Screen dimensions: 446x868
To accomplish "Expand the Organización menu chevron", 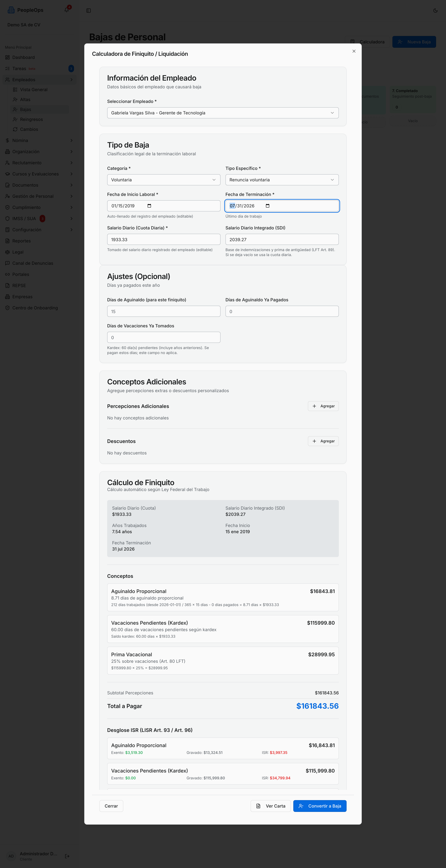I will pyautogui.click(x=71, y=152).
